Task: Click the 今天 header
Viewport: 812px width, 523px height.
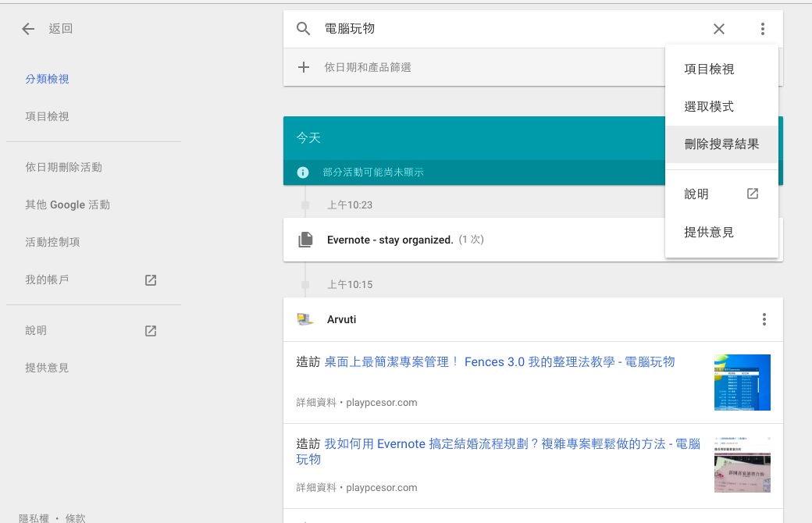Action: [308, 138]
